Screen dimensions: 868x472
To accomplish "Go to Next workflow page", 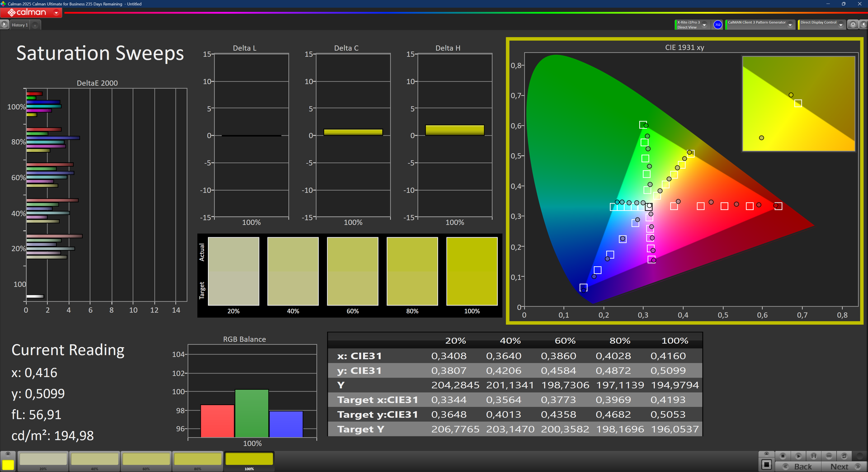I will (x=844, y=467).
